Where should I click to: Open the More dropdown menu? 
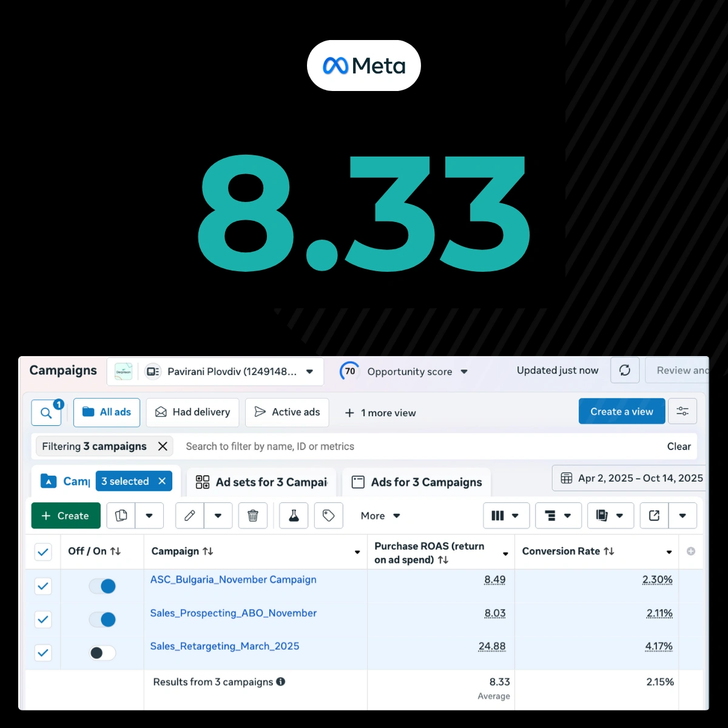click(380, 516)
